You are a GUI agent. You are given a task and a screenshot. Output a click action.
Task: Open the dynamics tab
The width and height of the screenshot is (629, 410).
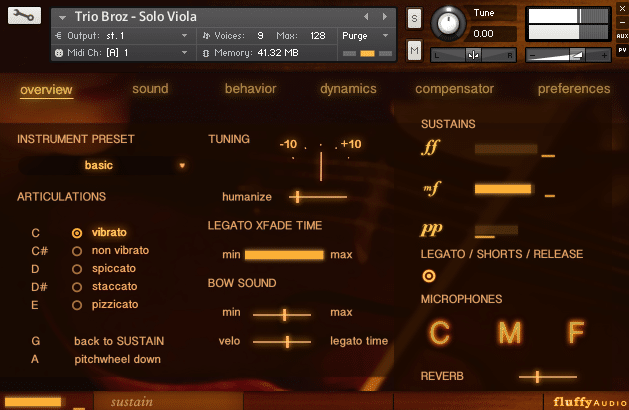tap(348, 89)
